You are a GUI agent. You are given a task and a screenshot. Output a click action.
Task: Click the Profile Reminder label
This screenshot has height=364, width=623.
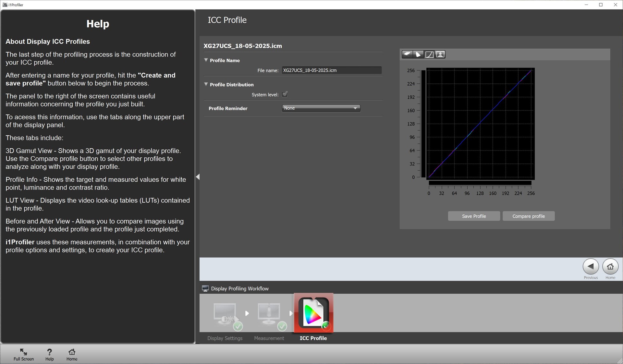click(228, 108)
